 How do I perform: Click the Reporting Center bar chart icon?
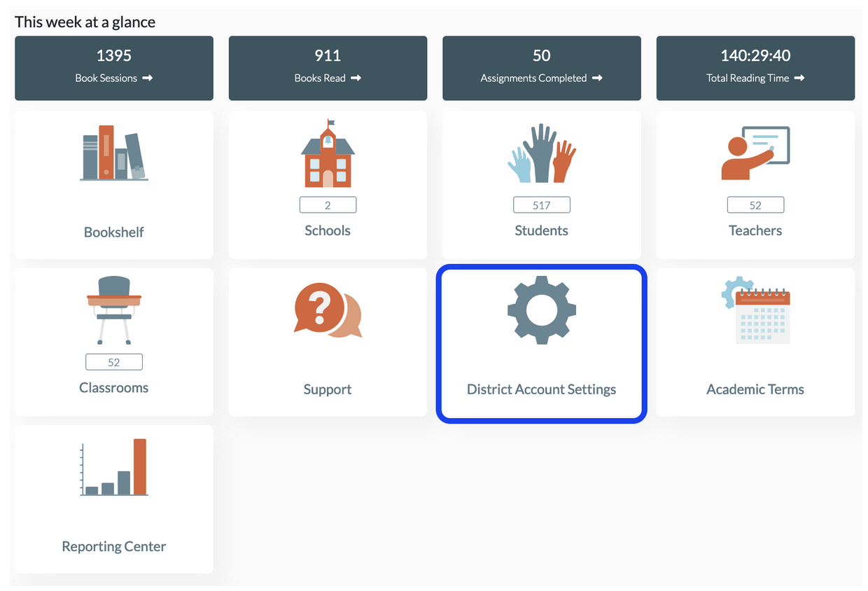tap(114, 467)
